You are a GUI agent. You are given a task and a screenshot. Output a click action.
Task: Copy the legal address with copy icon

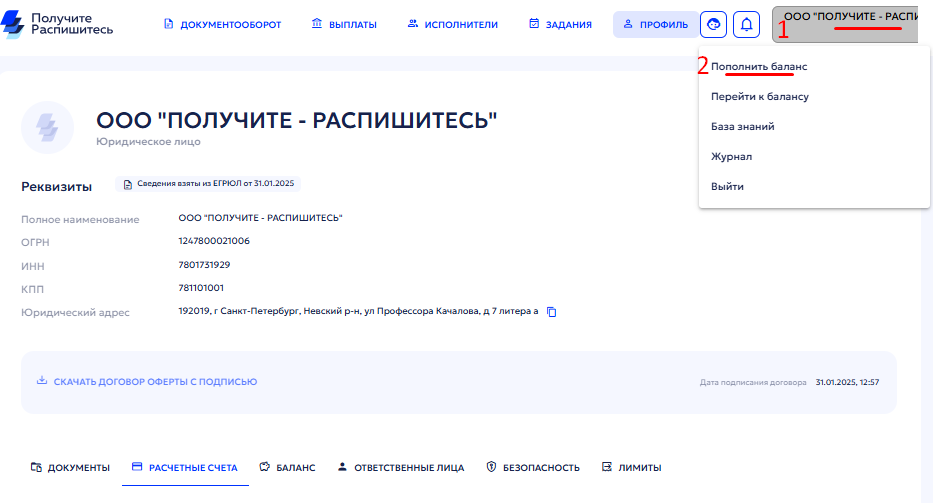[552, 312]
